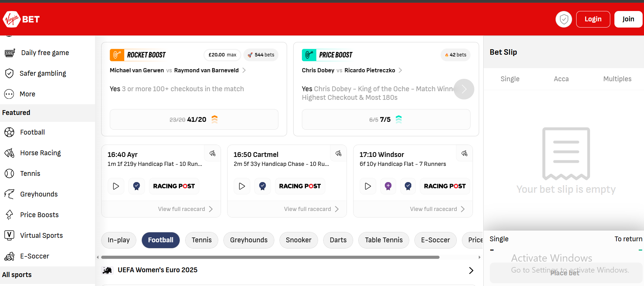The width and height of the screenshot is (644, 286).
Task: Open van Gerwen vs van Barneveld match chevron
Action: (244, 70)
